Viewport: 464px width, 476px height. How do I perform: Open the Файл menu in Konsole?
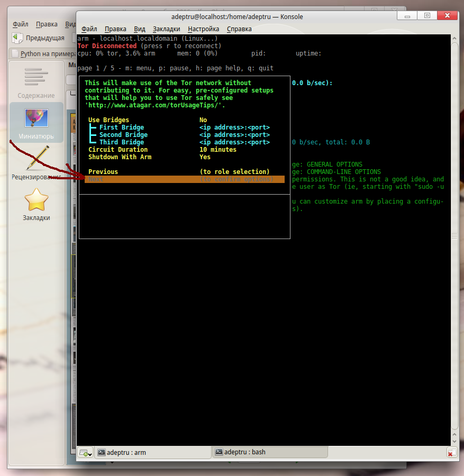(89, 29)
